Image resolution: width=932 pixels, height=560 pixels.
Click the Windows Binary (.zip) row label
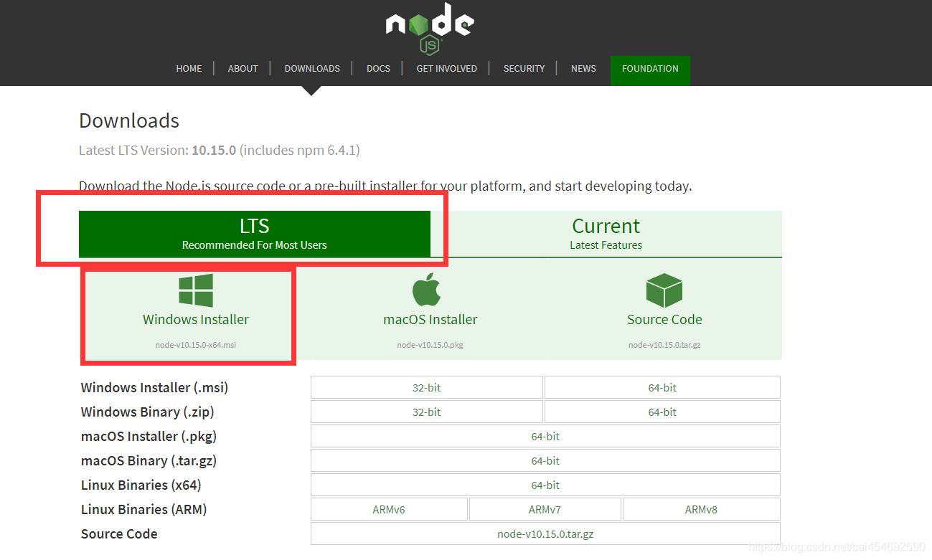point(147,412)
